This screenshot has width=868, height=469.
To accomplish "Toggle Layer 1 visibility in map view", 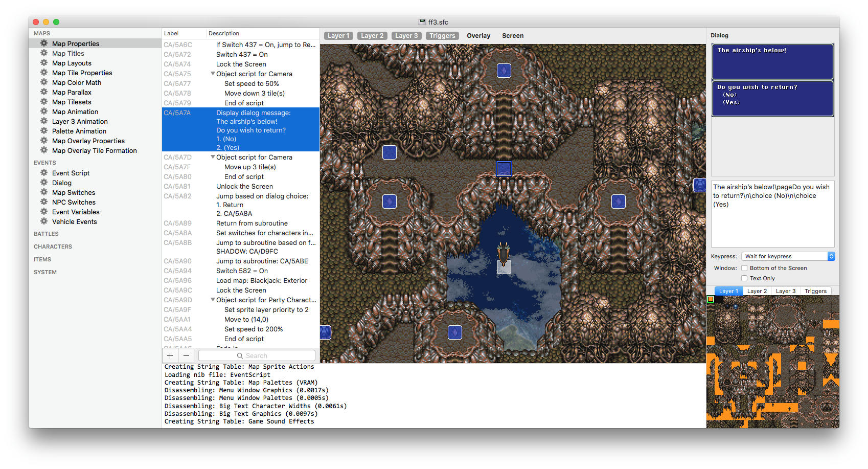I will point(338,36).
